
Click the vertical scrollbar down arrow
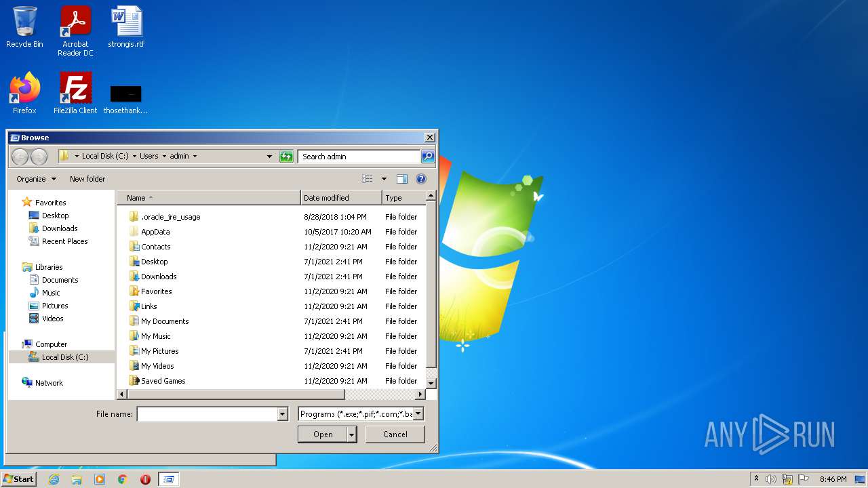(x=431, y=384)
